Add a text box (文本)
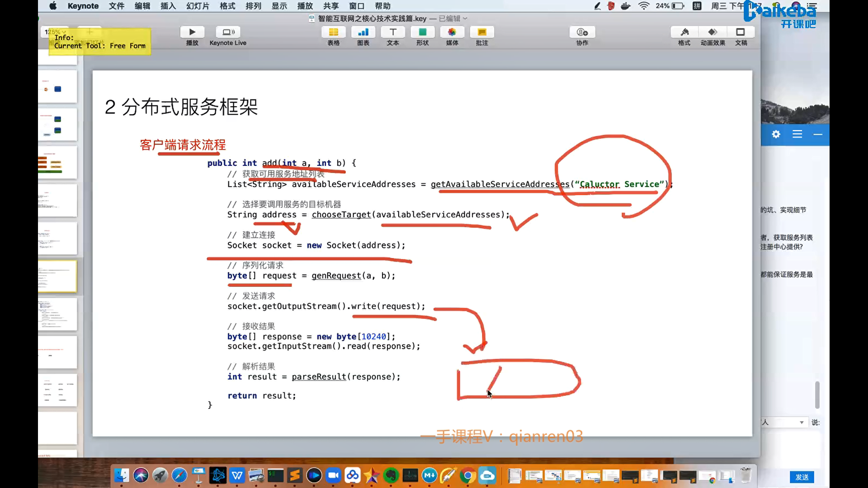 click(x=393, y=33)
